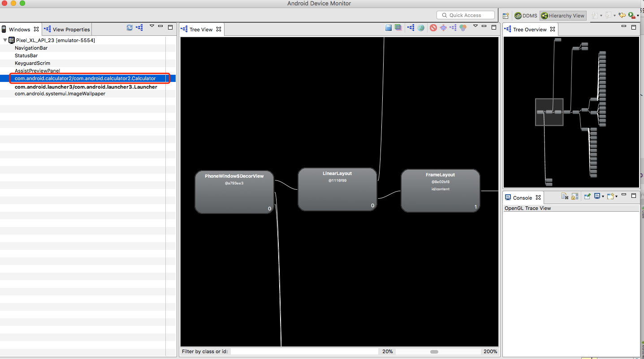This screenshot has width=644, height=359.
Task: Click the Display Selected Console monitor icon
Action: tap(597, 196)
